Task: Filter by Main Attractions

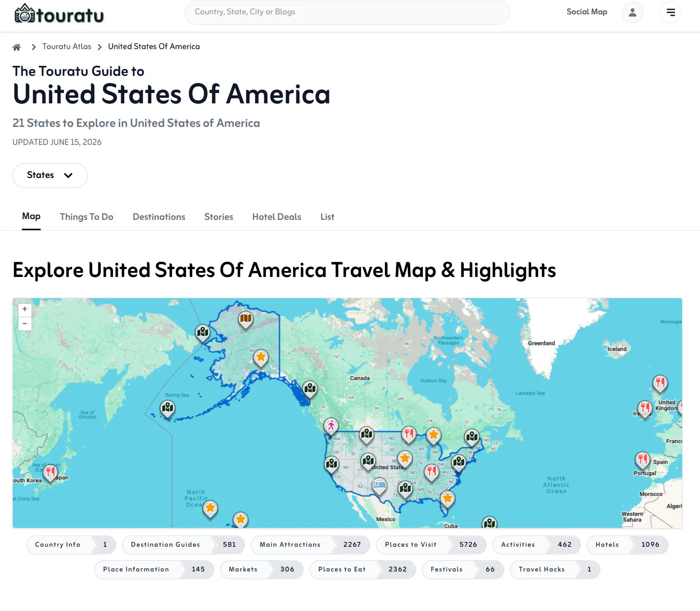Action: pos(310,545)
